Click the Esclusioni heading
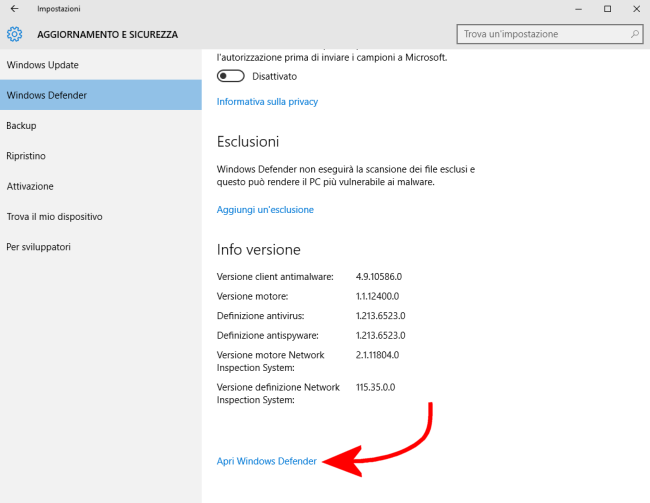 [x=248, y=141]
